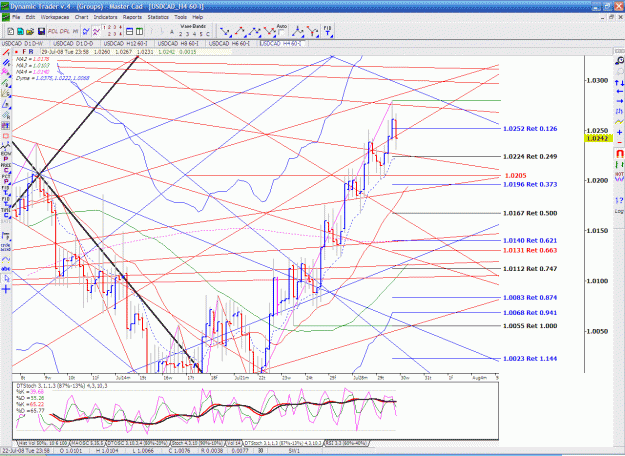Switch to USDCAD H8 60-I tab

[x=178, y=43]
